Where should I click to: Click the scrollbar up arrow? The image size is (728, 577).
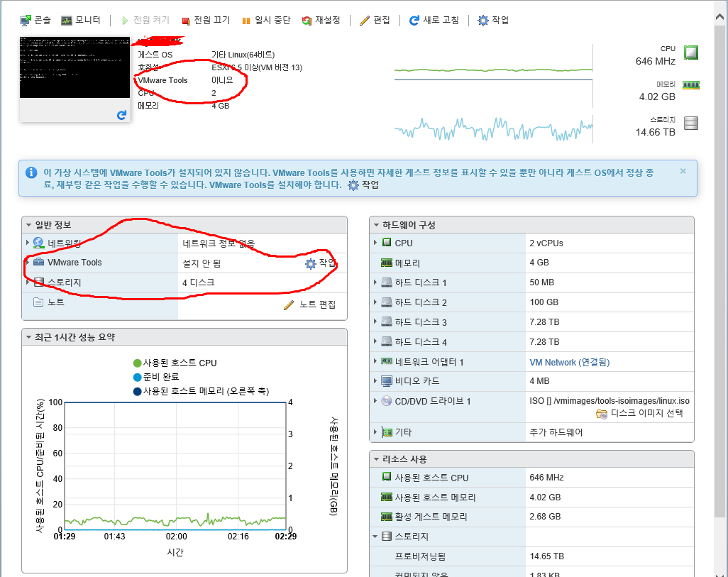[720, 17]
